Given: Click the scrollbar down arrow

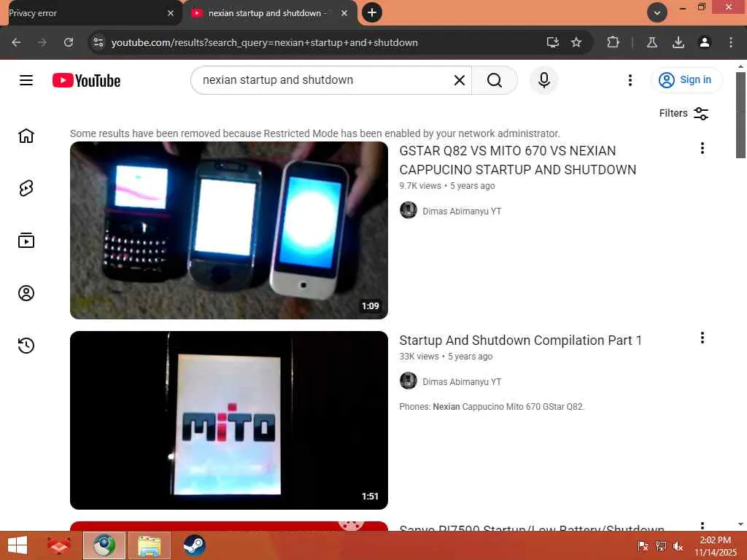Looking at the screenshot, I should click(x=740, y=524).
